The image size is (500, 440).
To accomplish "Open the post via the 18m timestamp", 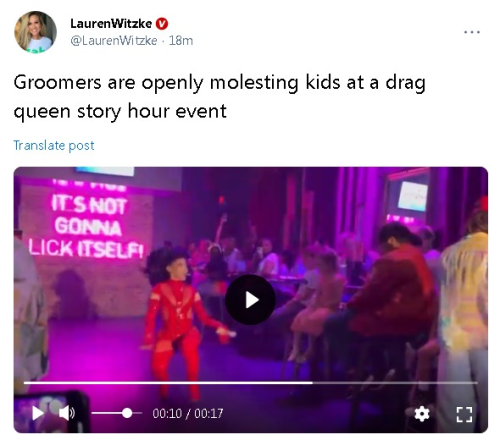I will tap(181, 41).
